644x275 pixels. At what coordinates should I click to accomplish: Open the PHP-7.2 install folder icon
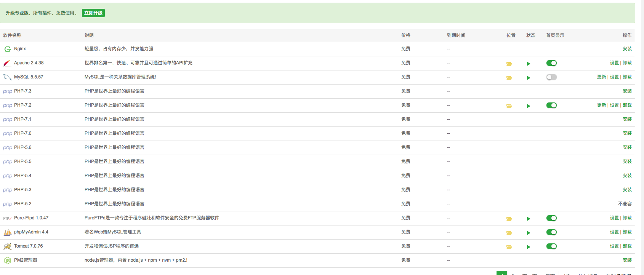[509, 106]
